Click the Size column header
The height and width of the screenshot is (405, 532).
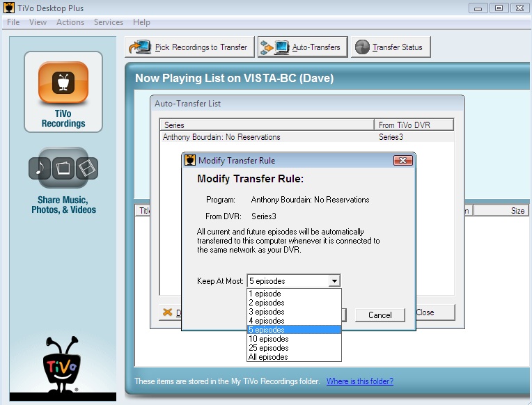(x=501, y=211)
